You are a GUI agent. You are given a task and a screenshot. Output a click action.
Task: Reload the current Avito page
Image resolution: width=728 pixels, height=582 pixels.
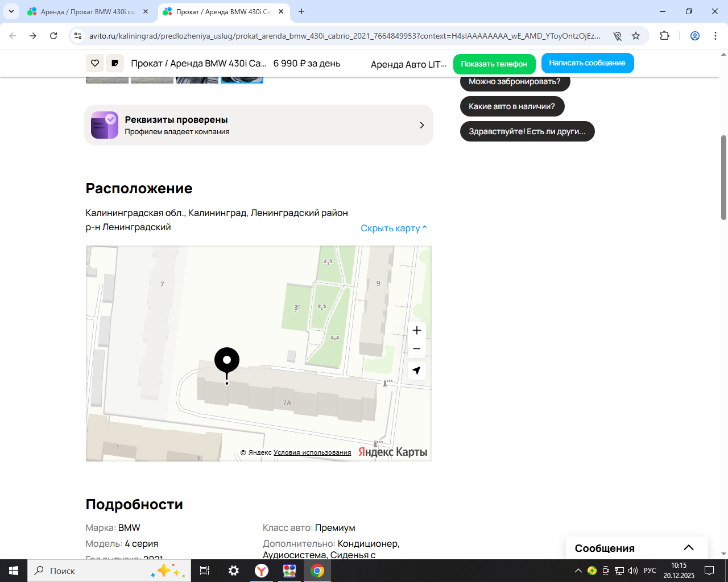pos(53,36)
